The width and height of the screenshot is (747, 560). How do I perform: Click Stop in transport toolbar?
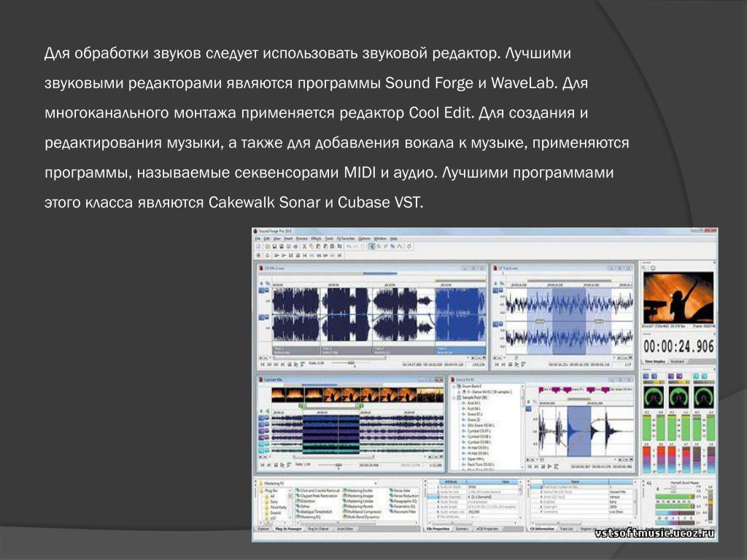[298, 255]
